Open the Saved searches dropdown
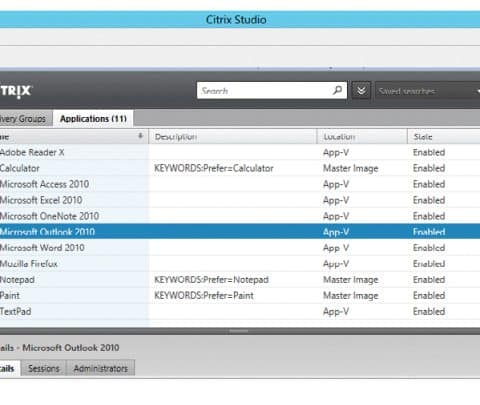Screen dimensions: 480x405 [x=428, y=91]
